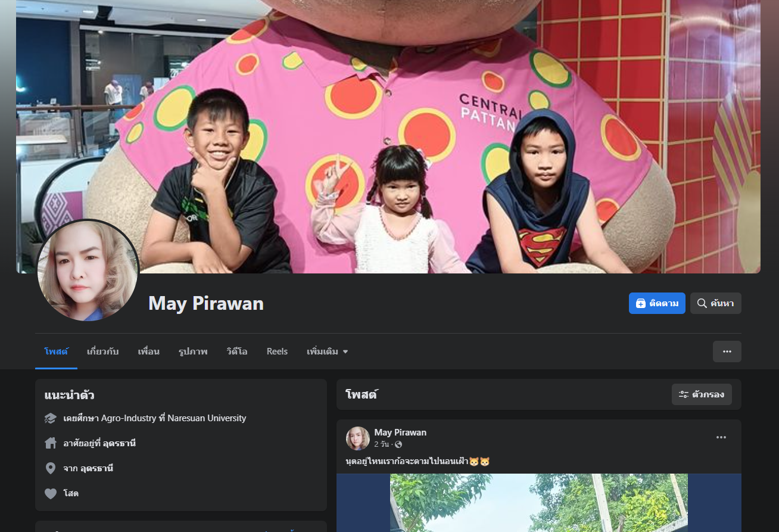Open the post's 2 วัน timestamp
779x532 pixels.
[381, 444]
